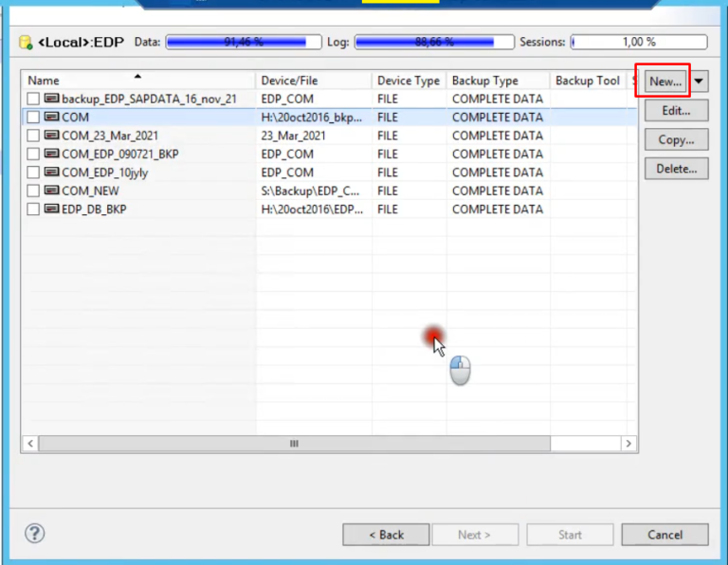Tick the checkbox for COM template
The image size is (728, 565).
point(33,117)
